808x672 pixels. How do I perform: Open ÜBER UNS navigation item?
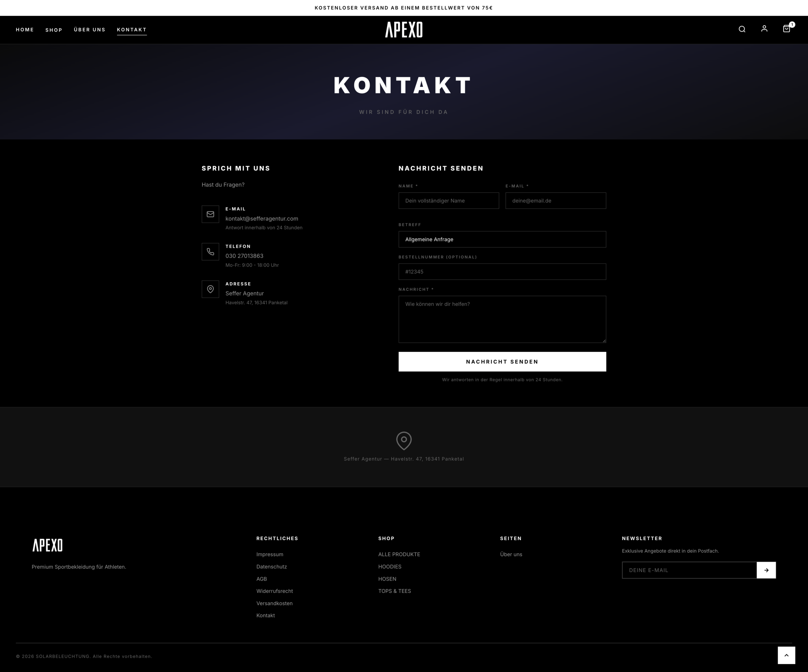click(x=90, y=30)
